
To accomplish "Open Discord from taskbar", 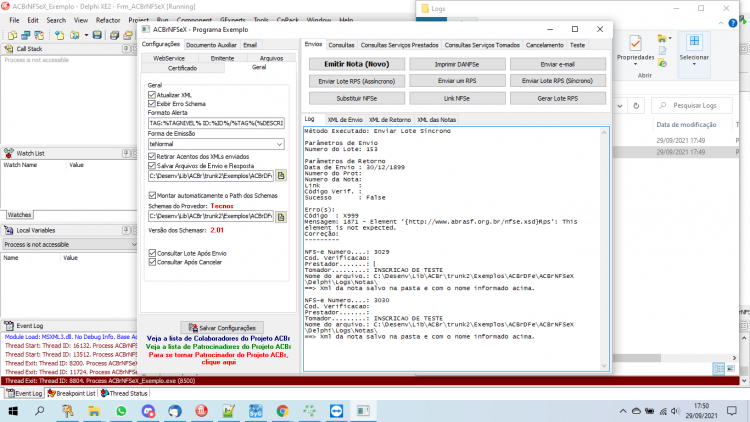I will (x=148, y=411).
